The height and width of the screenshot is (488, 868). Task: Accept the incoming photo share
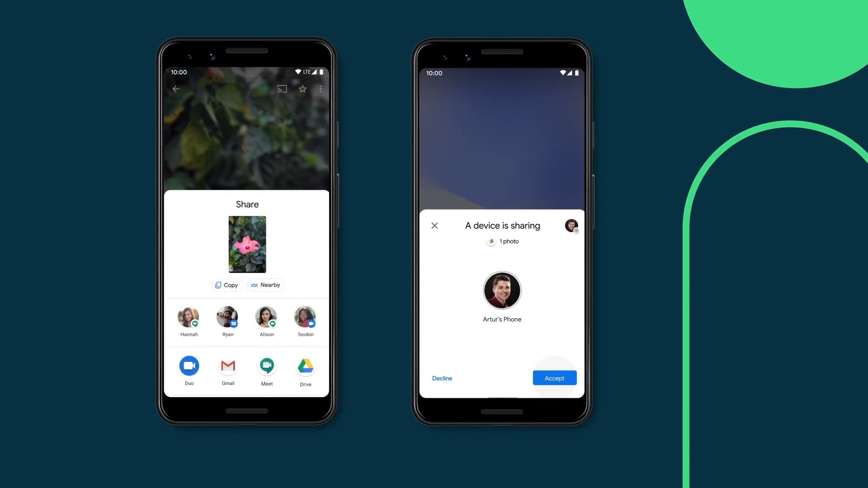(554, 378)
